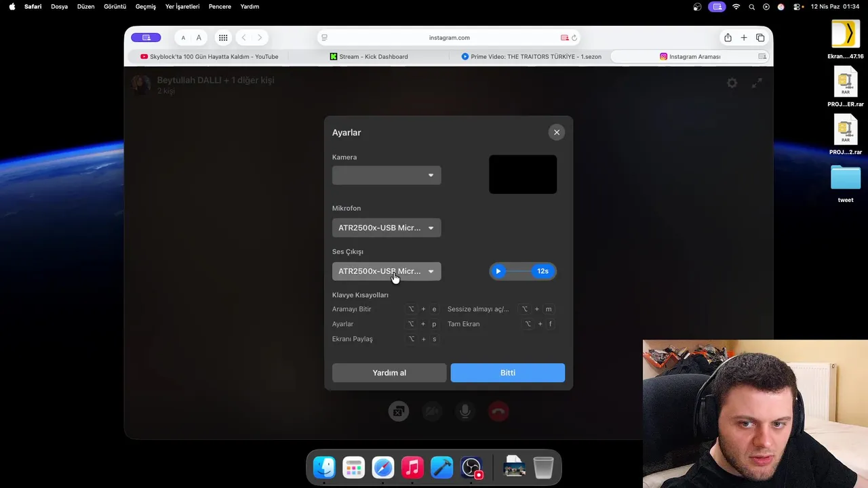The width and height of the screenshot is (868, 488).
Task: Open the Kamera dropdown
Action: (x=387, y=176)
